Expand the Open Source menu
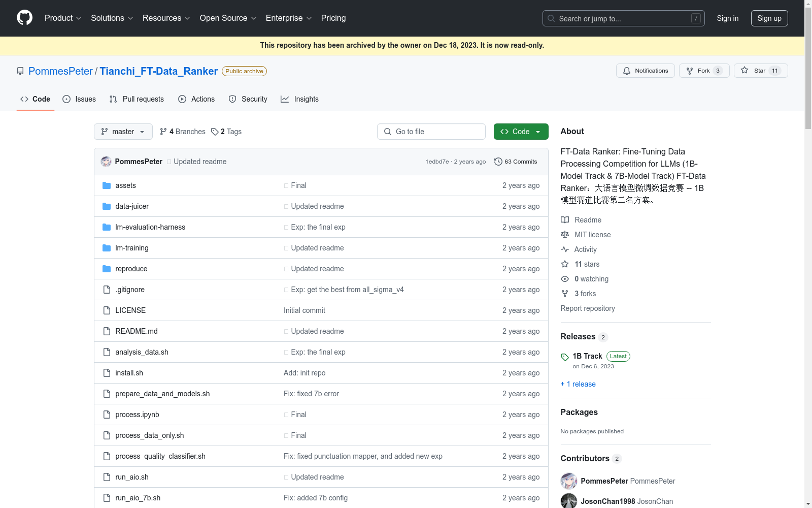The image size is (812, 508). [x=228, y=18]
